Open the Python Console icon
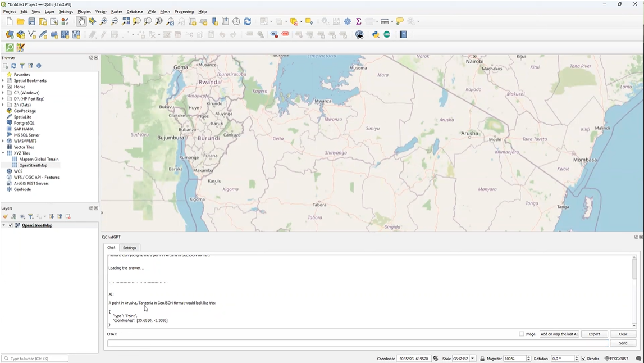 click(376, 35)
